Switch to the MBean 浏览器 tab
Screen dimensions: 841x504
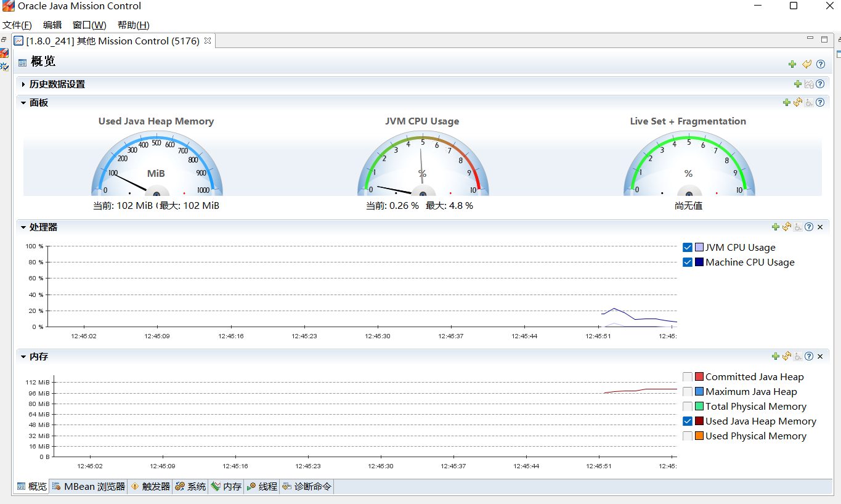89,487
